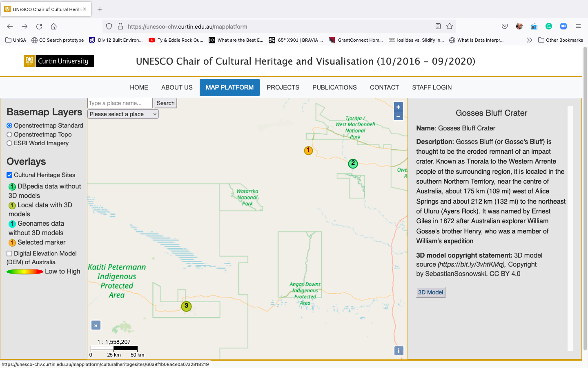Select ESRI World Imagery basemap

[9, 143]
